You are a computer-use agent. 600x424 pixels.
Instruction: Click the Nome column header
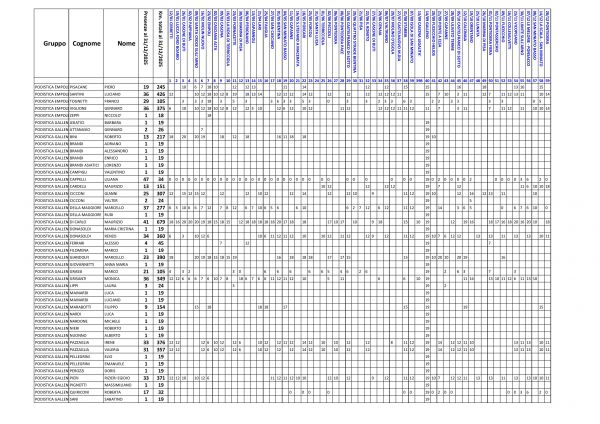(x=124, y=45)
